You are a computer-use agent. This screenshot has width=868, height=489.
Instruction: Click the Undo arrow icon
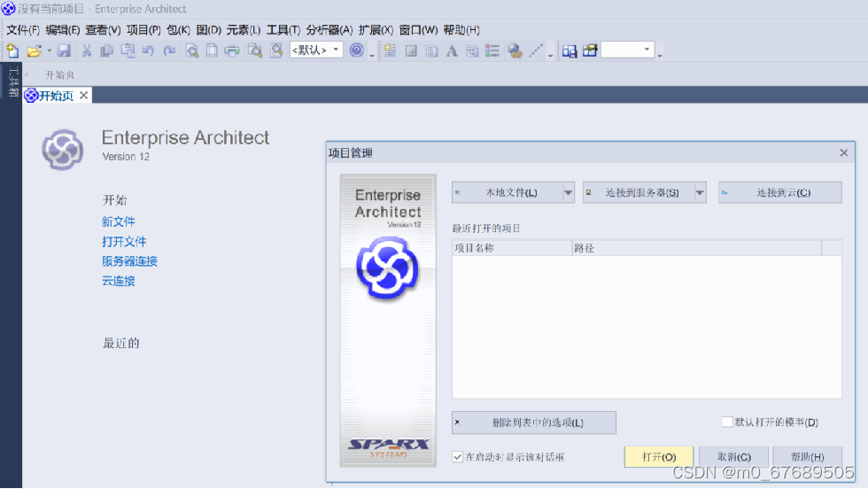coord(149,51)
